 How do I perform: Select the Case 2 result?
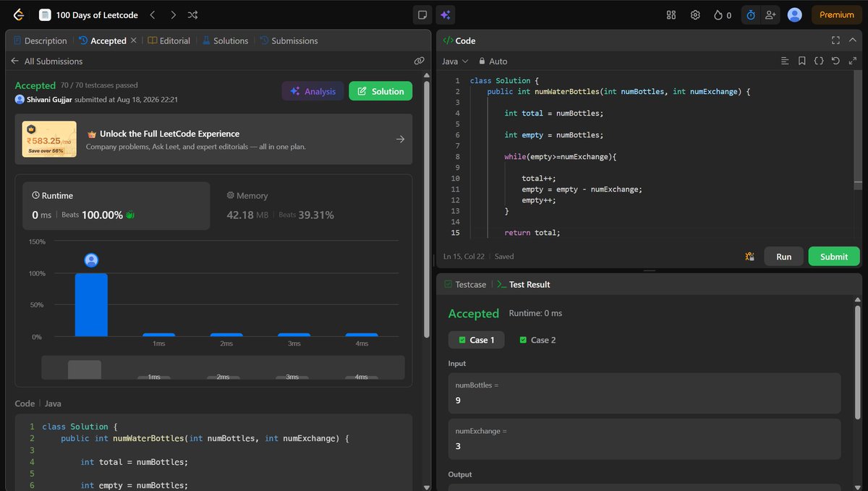537,340
